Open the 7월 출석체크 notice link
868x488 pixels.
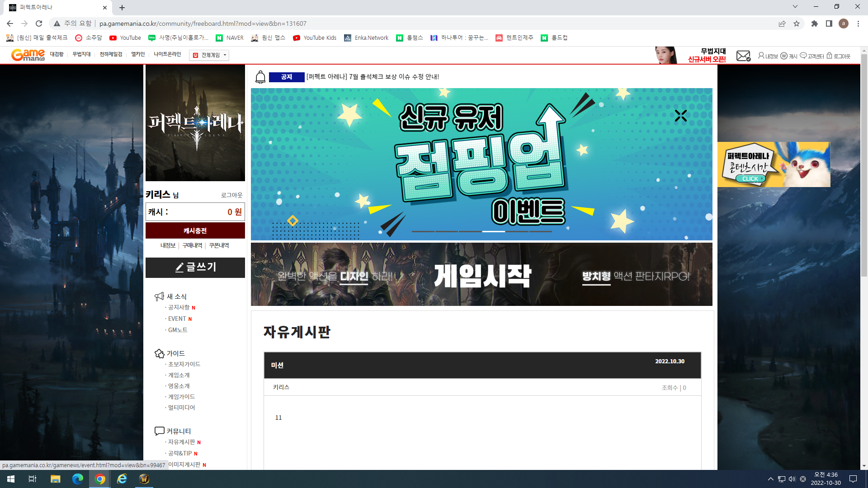(373, 77)
